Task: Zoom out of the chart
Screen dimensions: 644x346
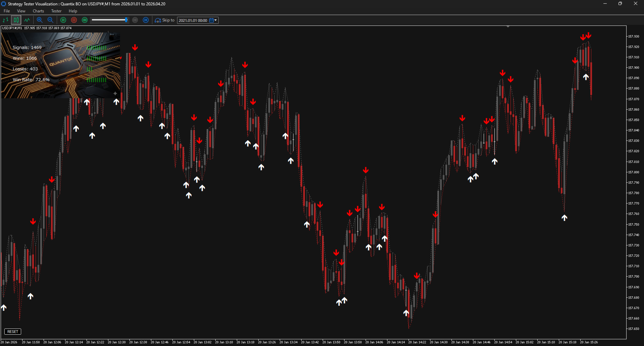Action: (50, 20)
